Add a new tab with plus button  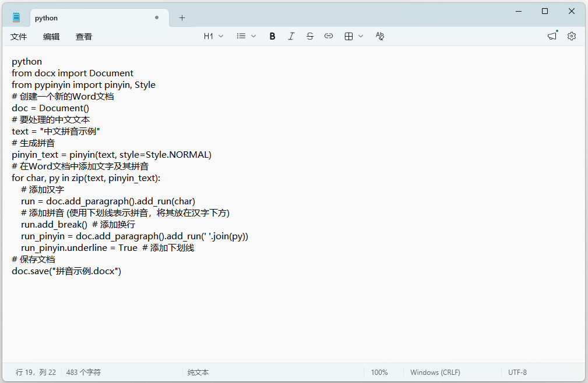click(182, 17)
